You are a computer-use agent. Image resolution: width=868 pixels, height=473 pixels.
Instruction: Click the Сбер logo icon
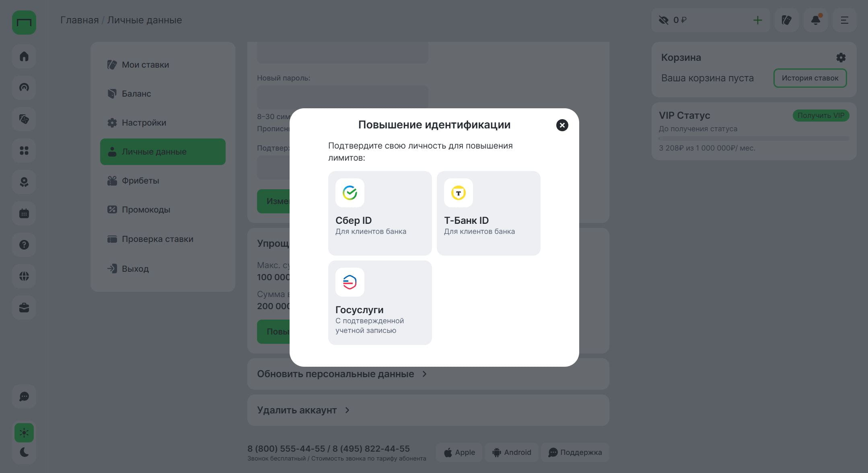350,193
